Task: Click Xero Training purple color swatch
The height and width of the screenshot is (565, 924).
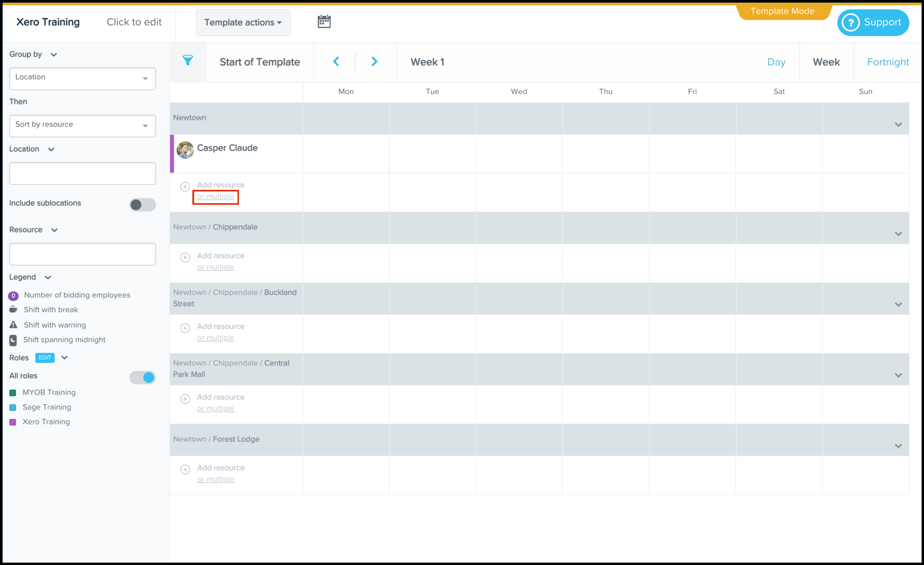Action: pyautogui.click(x=13, y=422)
